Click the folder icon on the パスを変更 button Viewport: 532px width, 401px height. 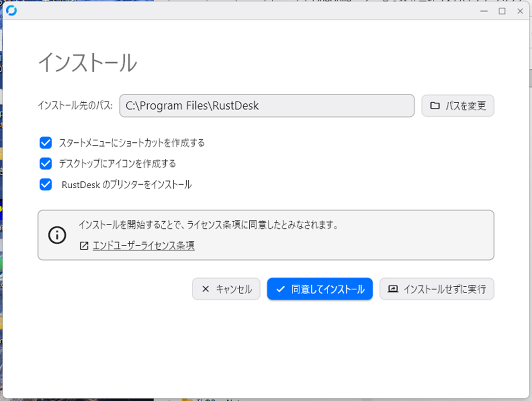tap(434, 106)
